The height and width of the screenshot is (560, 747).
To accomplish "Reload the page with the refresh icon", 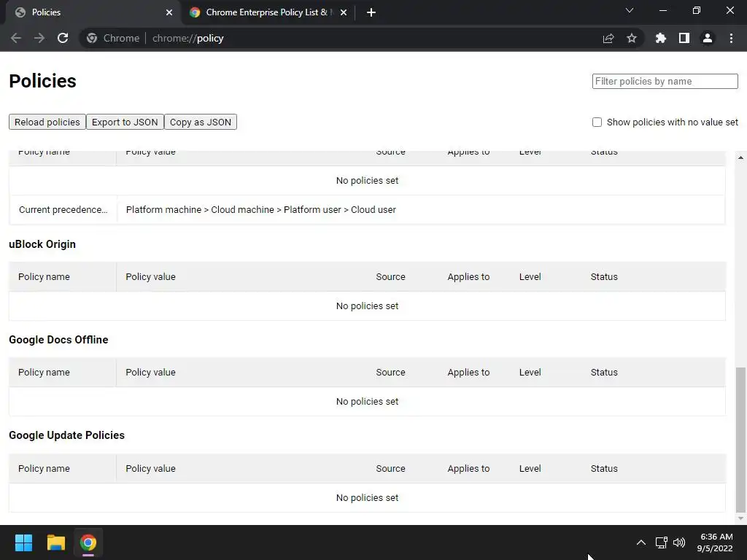I will point(63,38).
